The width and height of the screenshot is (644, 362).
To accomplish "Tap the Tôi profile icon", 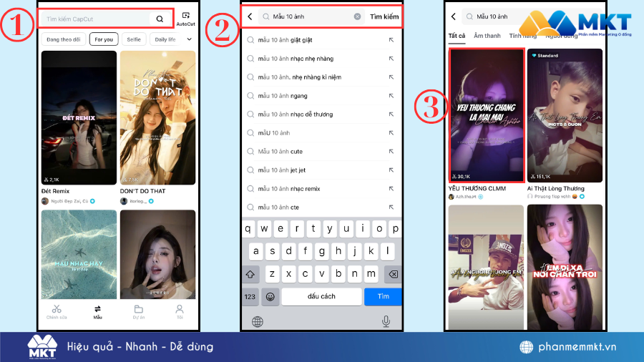I will pos(180,308).
